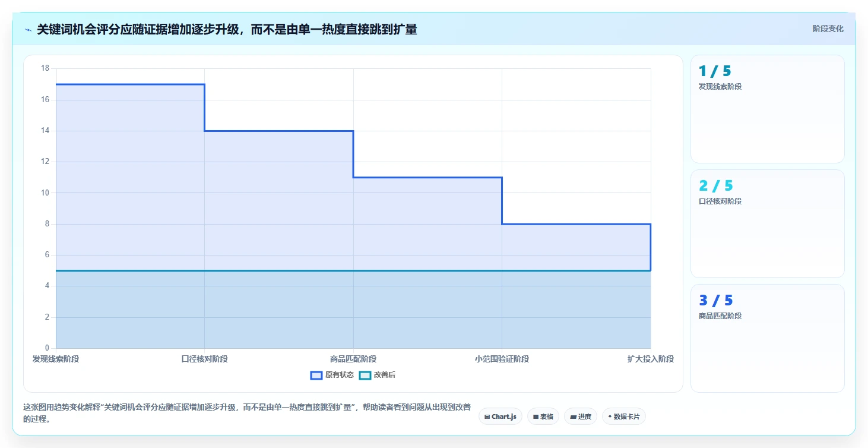Screen dimensions: 868x448
Task: Click the 数据卡片 tag chip
Action: (624, 417)
